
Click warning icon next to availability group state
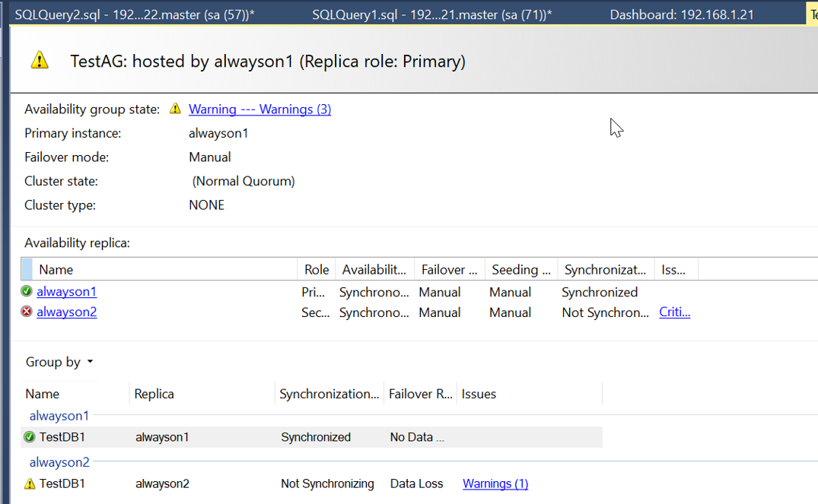(175, 109)
